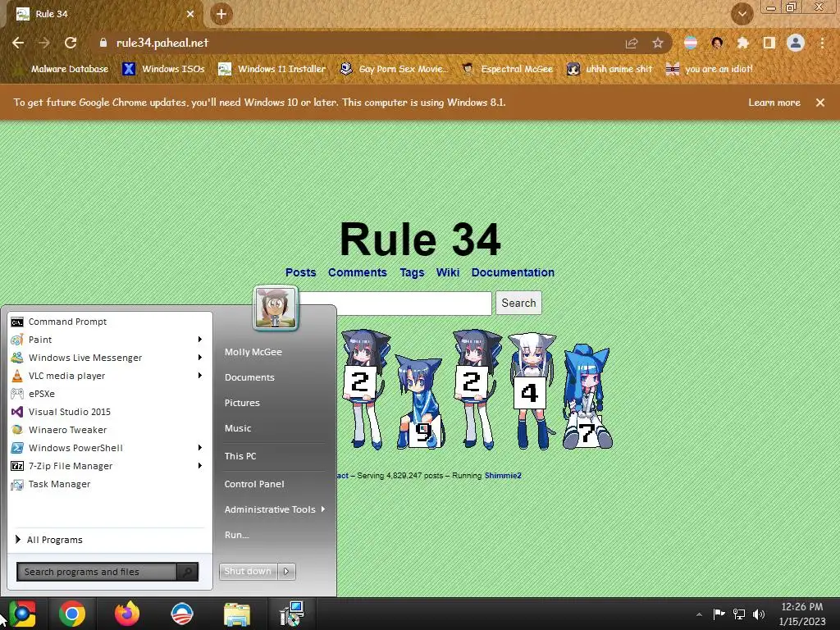Open the Wiki link
Image resolution: width=840 pixels, height=630 pixels.
(x=448, y=272)
